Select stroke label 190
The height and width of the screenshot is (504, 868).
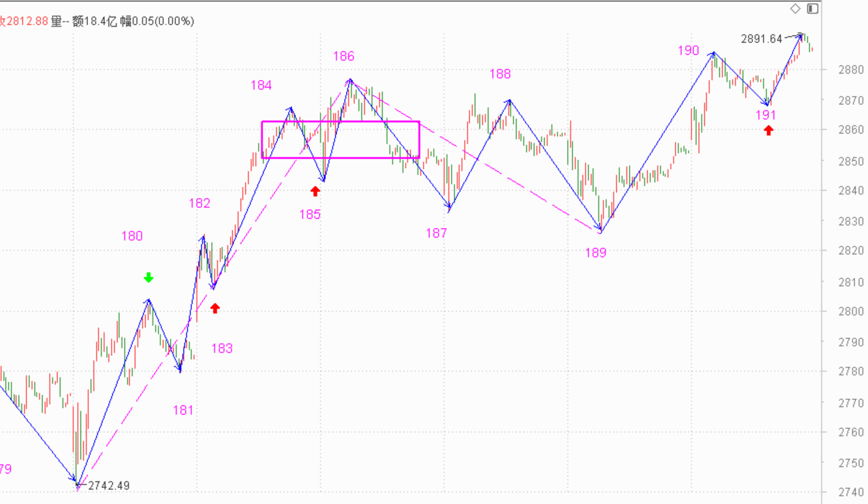pyautogui.click(x=689, y=51)
